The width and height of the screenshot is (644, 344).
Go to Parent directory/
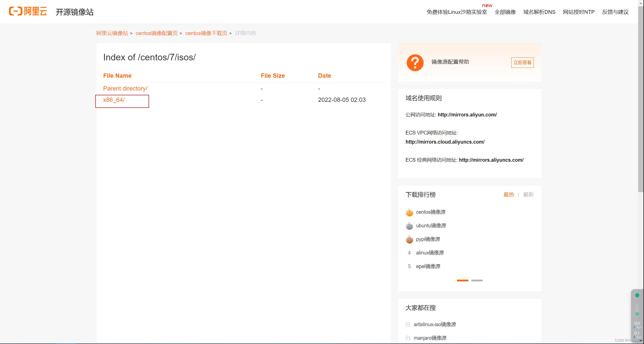click(125, 89)
